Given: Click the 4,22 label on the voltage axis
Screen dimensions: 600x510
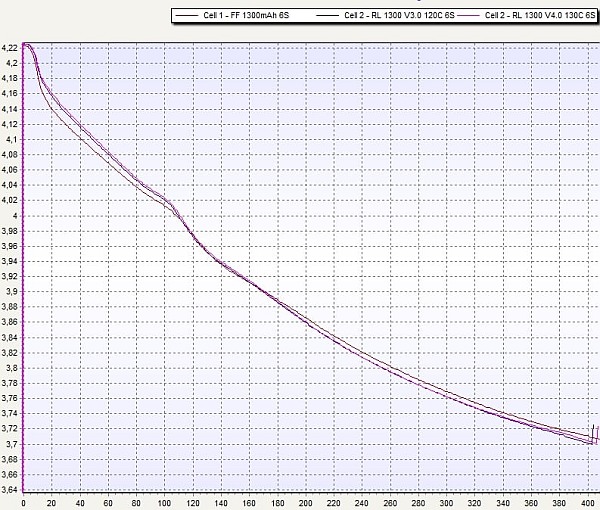Looking at the screenshot, I should [x=9, y=48].
